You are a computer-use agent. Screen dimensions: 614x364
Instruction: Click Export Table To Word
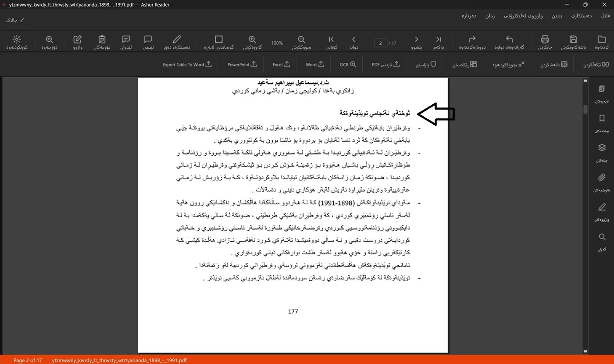(x=187, y=64)
